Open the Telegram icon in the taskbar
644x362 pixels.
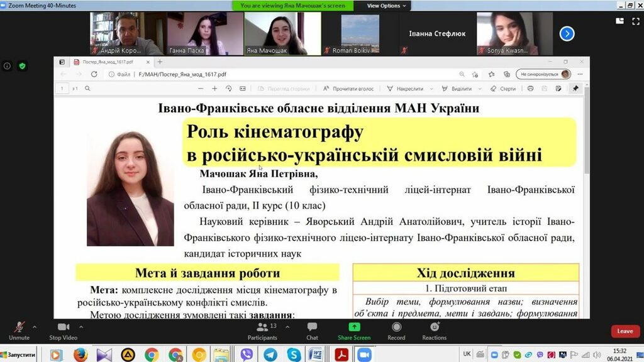click(x=270, y=354)
